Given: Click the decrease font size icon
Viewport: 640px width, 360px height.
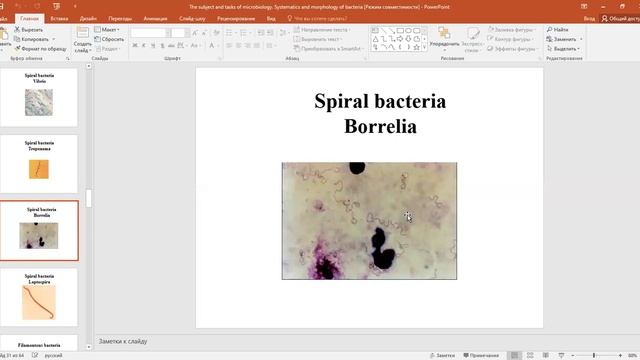Looking at the screenshot, I should (x=204, y=33).
